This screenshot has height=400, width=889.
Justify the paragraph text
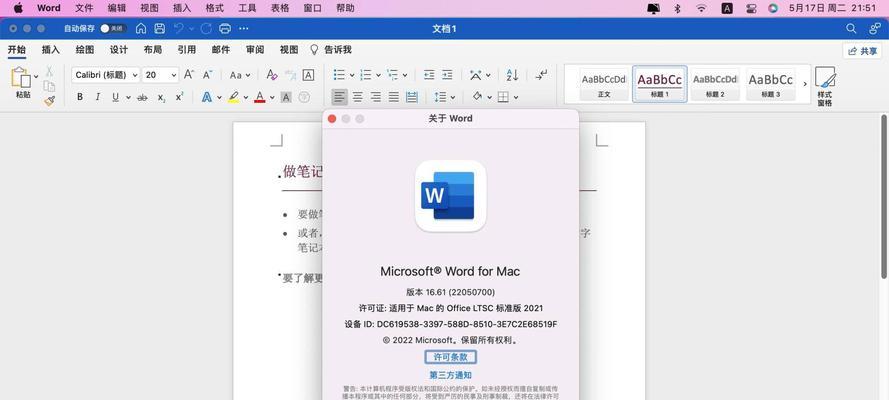393,97
